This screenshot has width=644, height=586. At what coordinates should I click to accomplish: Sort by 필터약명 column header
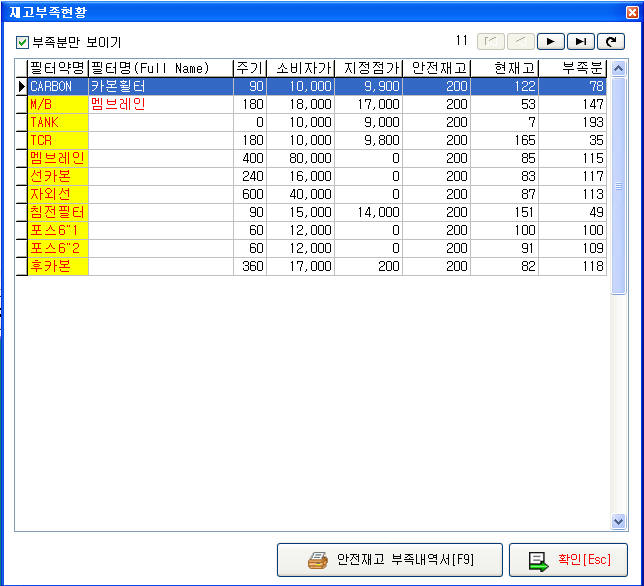click(x=58, y=68)
